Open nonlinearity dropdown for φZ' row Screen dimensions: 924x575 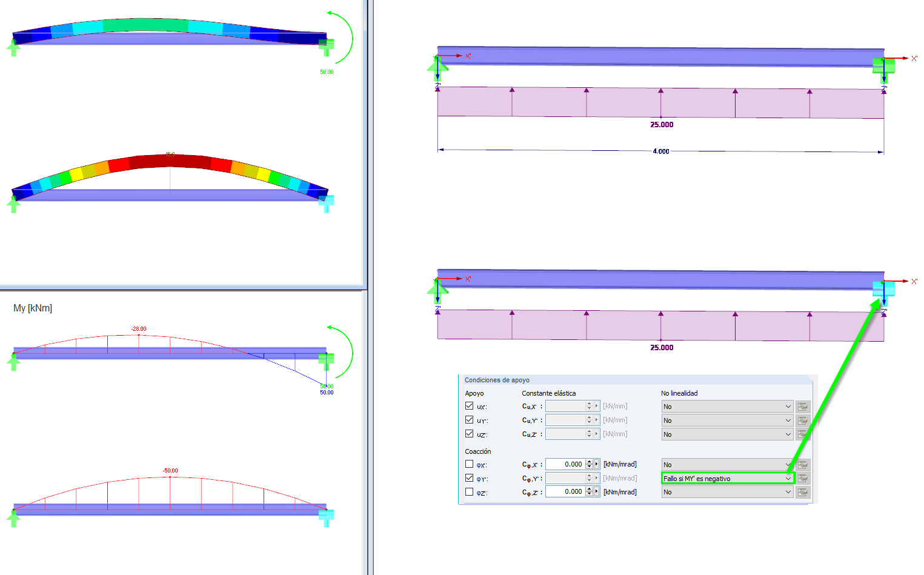click(x=727, y=492)
